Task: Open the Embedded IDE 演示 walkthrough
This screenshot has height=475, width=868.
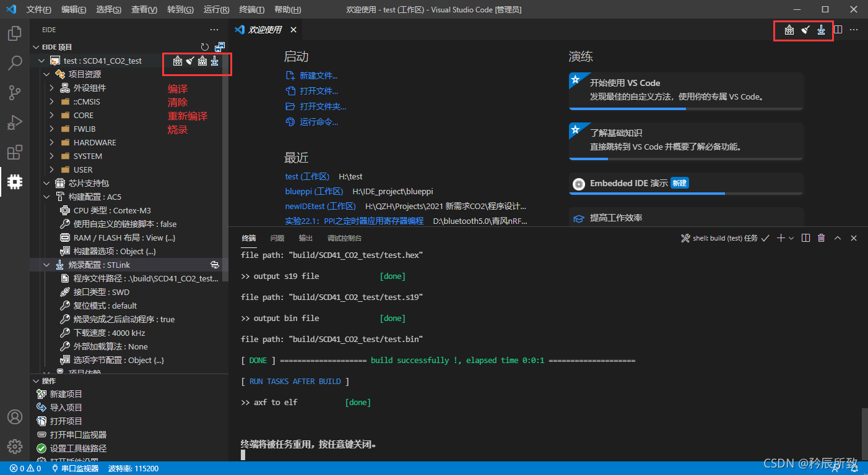Action: [x=685, y=183]
